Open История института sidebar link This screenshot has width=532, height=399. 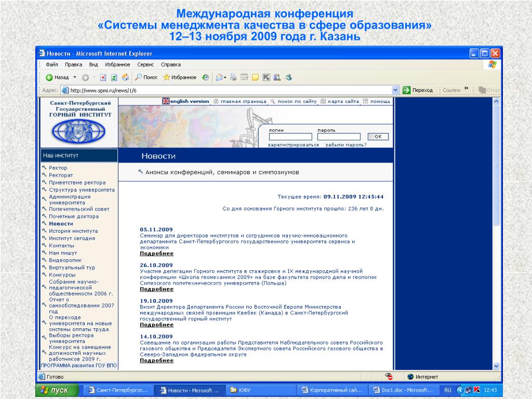point(73,231)
